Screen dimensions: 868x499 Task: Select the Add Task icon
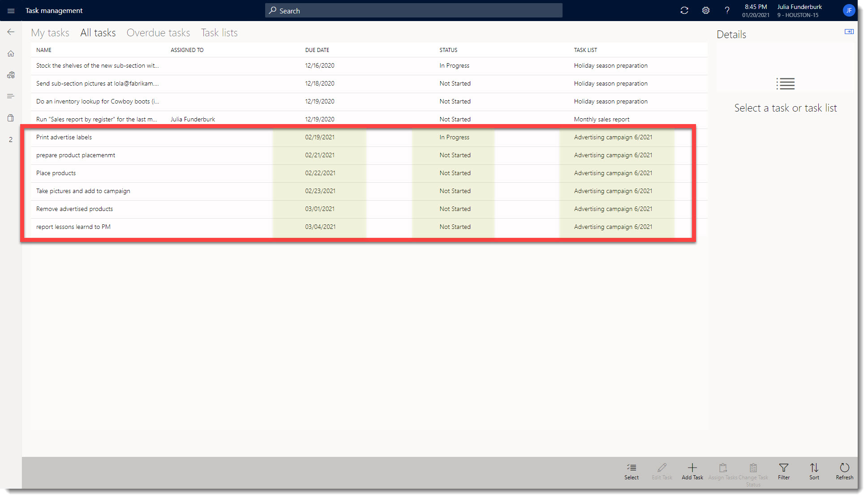pyautogui.click(x=692, y=472)
